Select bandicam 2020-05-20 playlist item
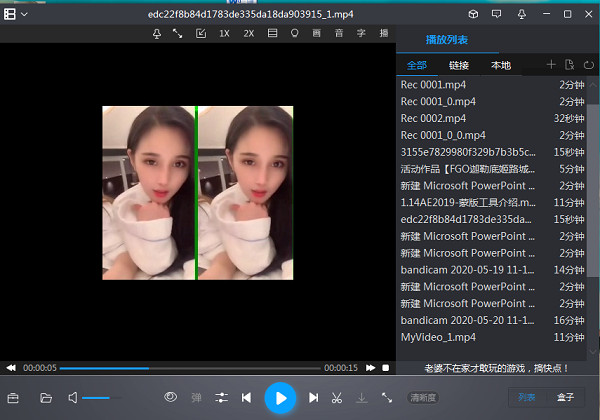 tap(492, 321)
